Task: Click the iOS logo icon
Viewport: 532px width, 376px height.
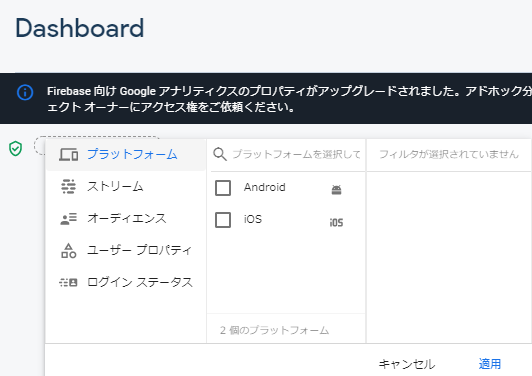Action: [336, 222]
